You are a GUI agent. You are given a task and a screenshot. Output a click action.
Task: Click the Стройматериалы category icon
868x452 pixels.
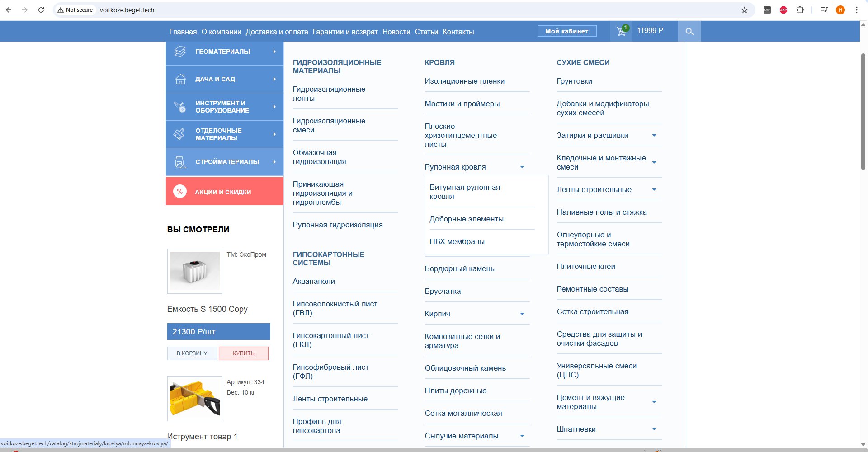(180, 162)
